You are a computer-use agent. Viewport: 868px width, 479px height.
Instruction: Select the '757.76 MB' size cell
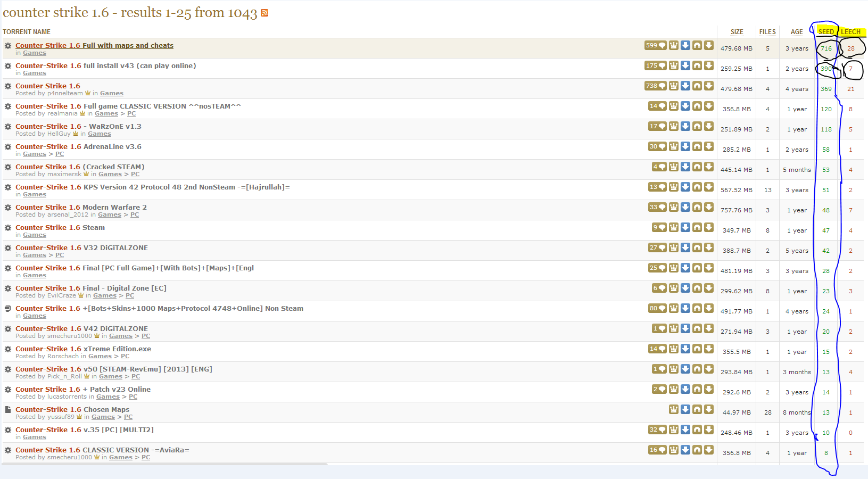(x=737, y=210)
